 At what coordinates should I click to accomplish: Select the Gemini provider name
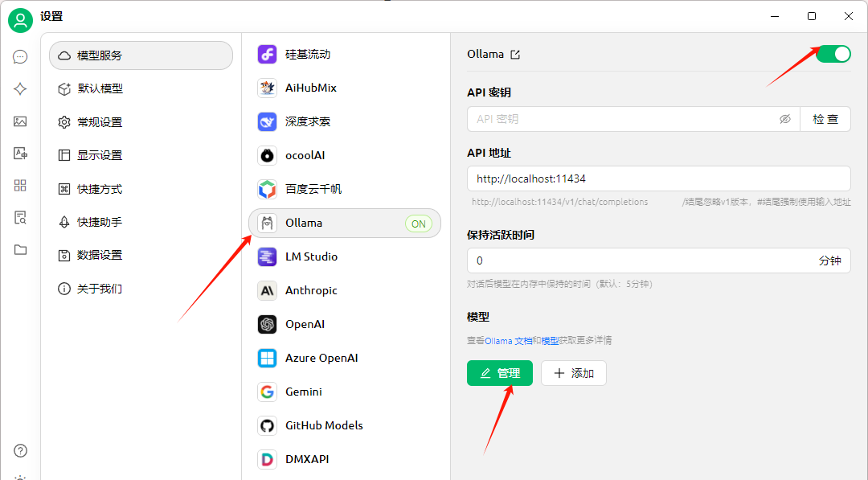(x=303, y=392)
